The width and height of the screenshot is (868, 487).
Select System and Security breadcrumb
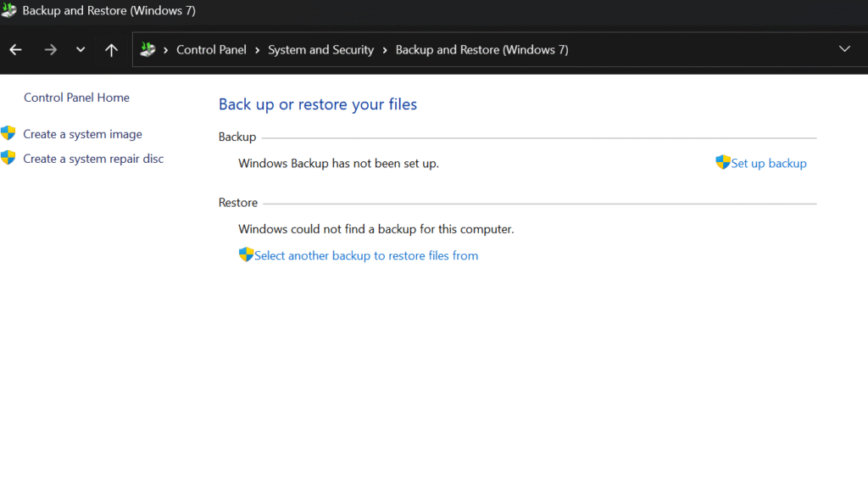pos(320,50)
